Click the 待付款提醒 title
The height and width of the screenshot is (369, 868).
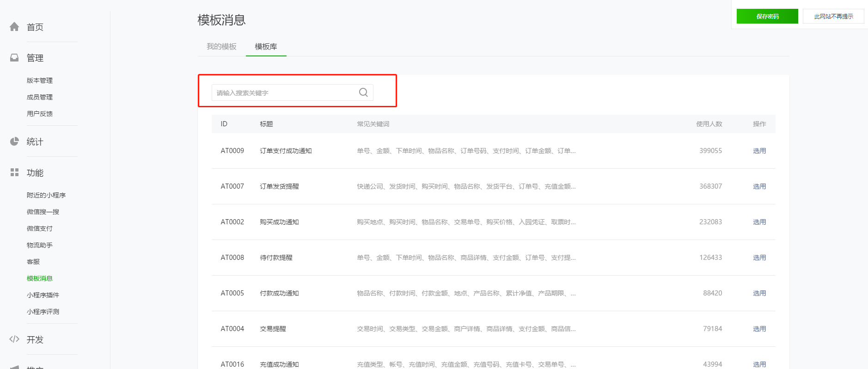(x=276, y=258)
